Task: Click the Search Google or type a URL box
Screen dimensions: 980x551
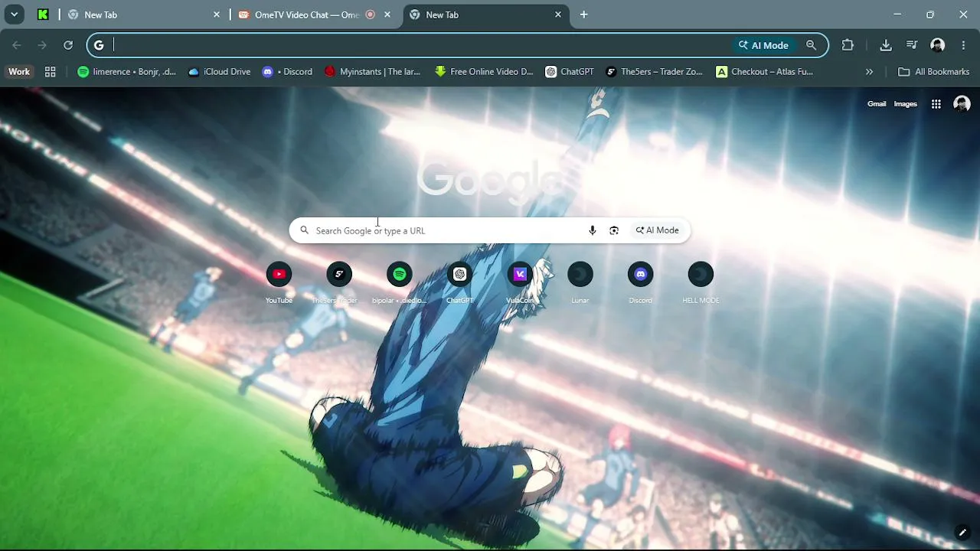Action: [490, 230]
